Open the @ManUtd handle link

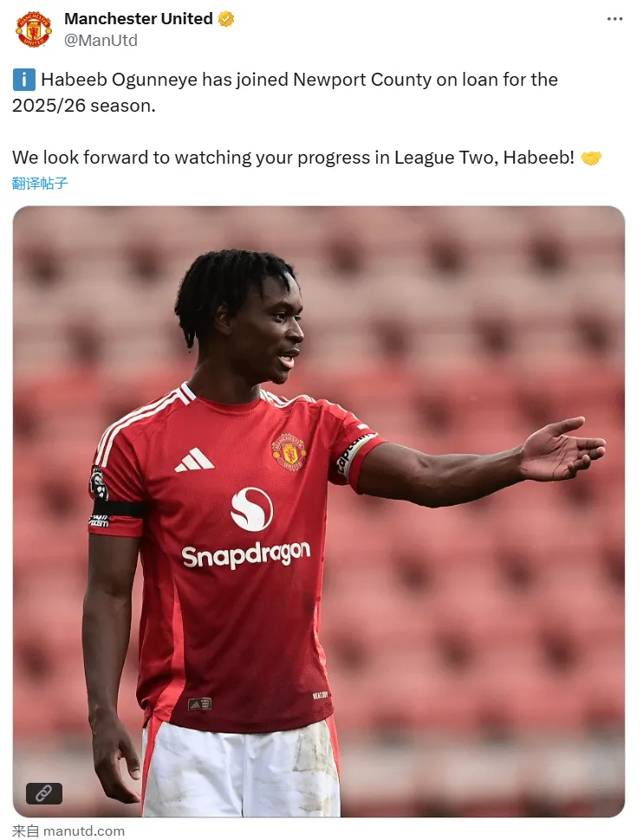click(x=101, y=40)
